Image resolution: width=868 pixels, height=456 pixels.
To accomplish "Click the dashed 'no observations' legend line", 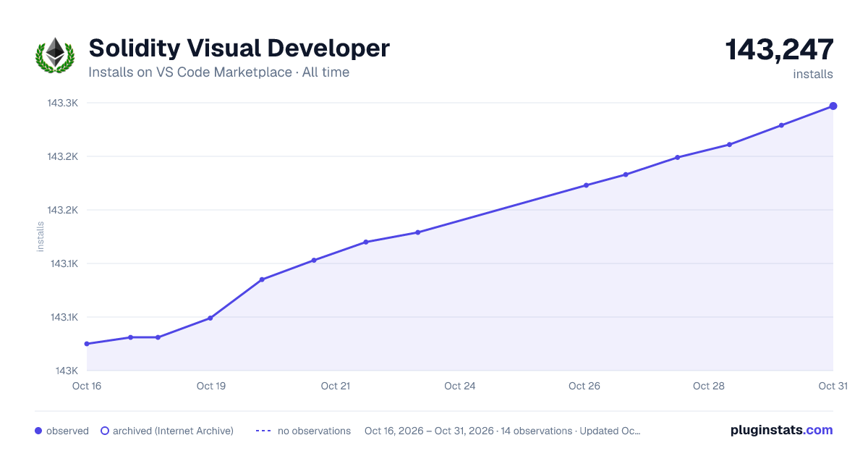I will pyautogui.click(x=263, y=431).
